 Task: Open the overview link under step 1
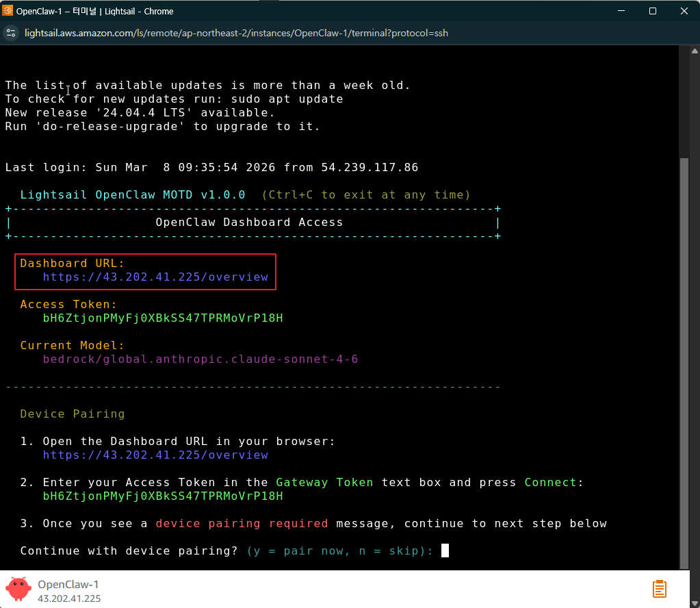click(x=155, y=455)
